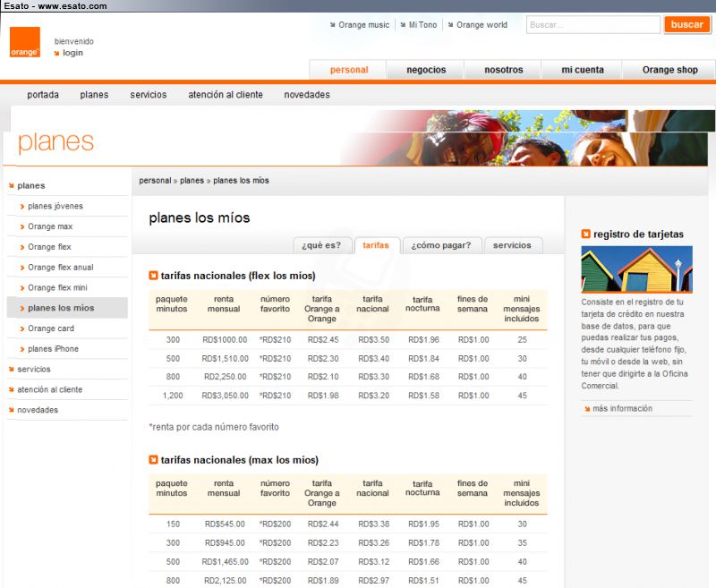Open planes in the navigation bar
The width and height of the screenshot is (716, 588).
94,95
